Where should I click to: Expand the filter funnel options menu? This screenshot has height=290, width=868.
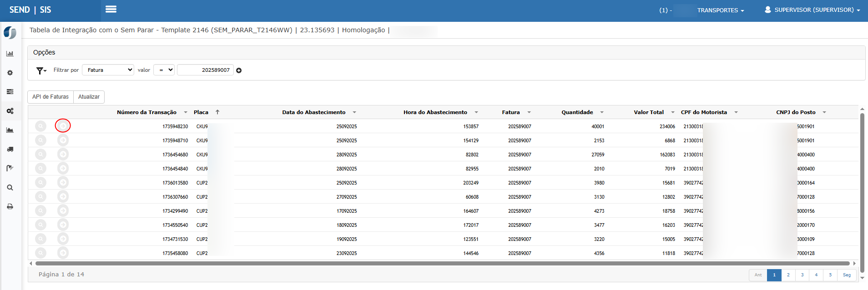click(x=41, y=70)
